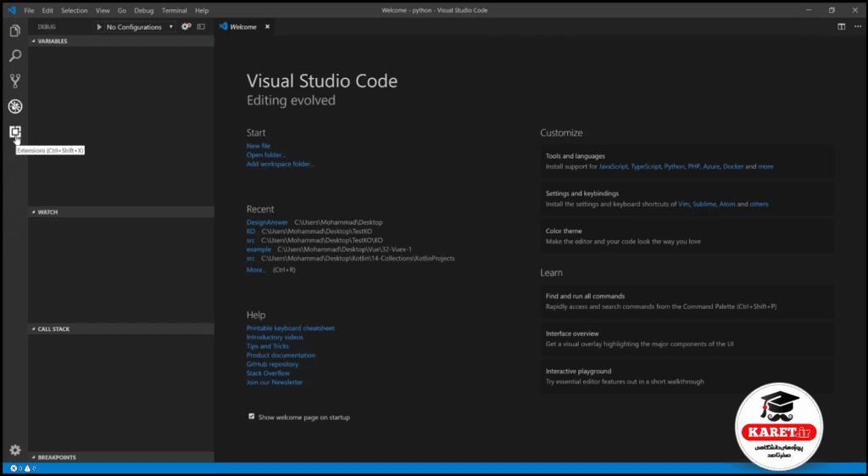The height and width of the screenshot is (476, 868).
Task: Install TypeScript support link
Action: [x=646, y=166]
